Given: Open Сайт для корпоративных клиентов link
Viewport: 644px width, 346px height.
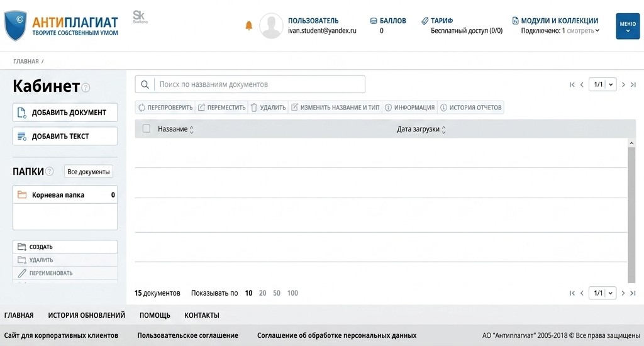Looking at the screenshot, I should [61, 335].
